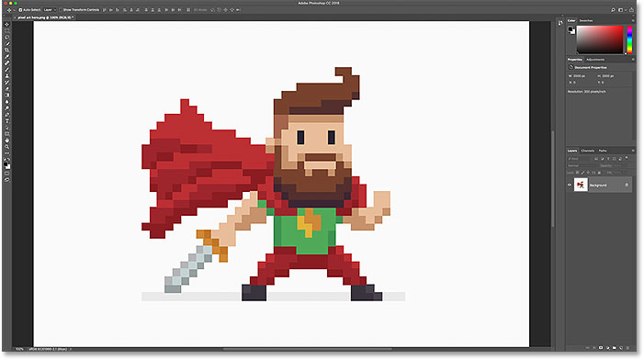Open the Move tool preset picker arrow
Image resolution: width=644 pixels, height=360 pixels.
(x=14, y=10)
